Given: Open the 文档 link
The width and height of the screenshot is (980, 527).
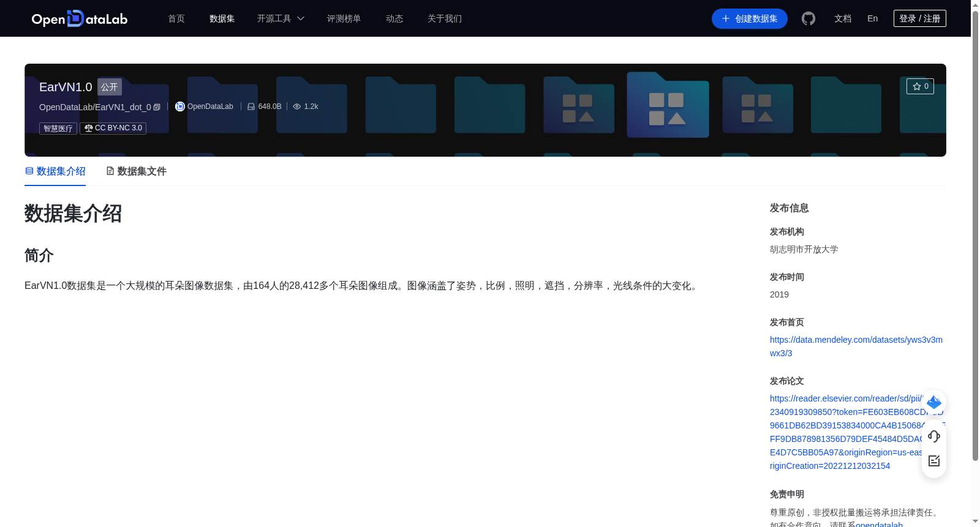Looking at the screenshot, I should [843, 18].
